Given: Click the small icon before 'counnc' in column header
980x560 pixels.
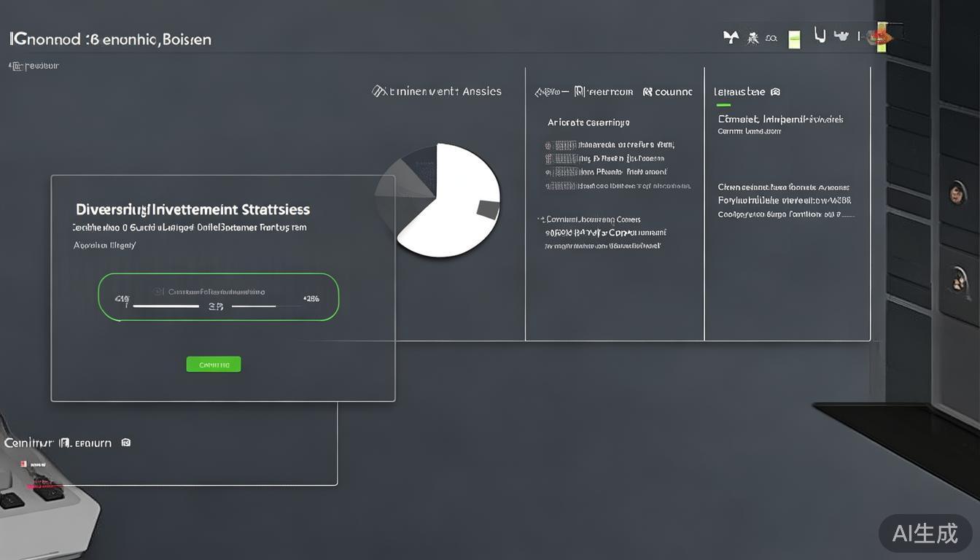Looking at the screenshot, I should tap(647, 92).
